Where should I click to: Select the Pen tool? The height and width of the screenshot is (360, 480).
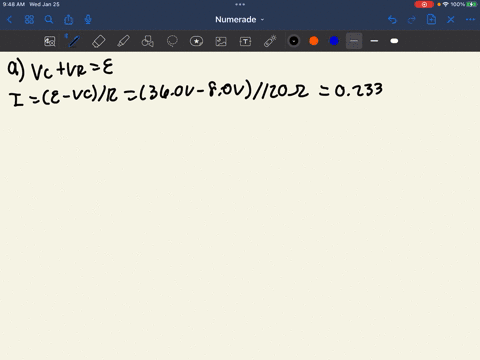pos(74,41)
